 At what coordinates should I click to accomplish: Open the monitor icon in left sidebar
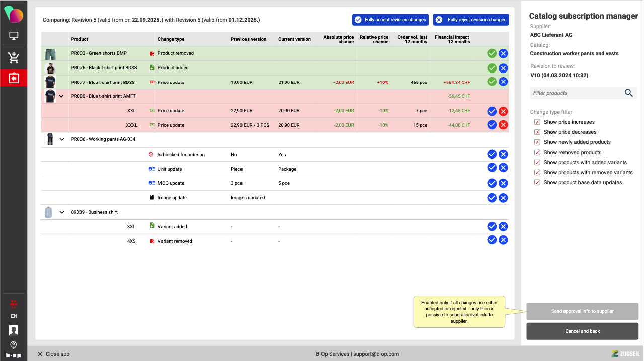(x=14, y=36)
